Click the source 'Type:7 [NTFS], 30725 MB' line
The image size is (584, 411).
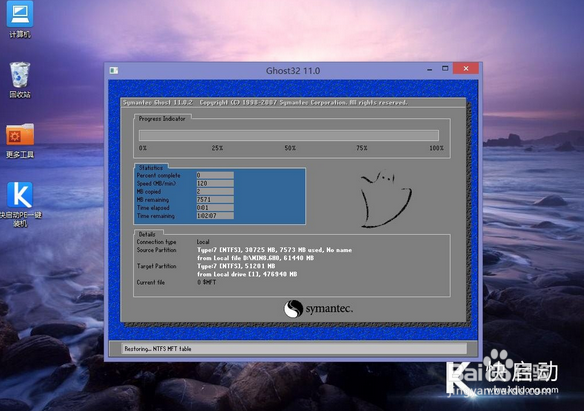coord(274,250)
